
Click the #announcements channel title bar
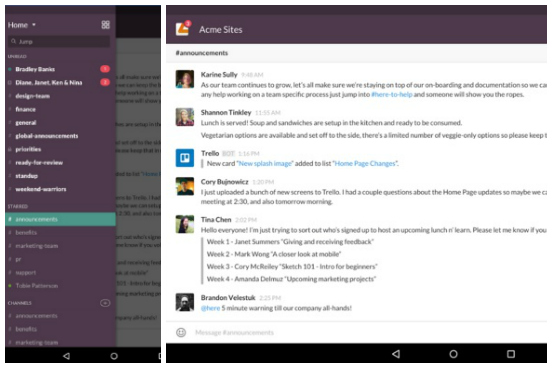(356, 53)
